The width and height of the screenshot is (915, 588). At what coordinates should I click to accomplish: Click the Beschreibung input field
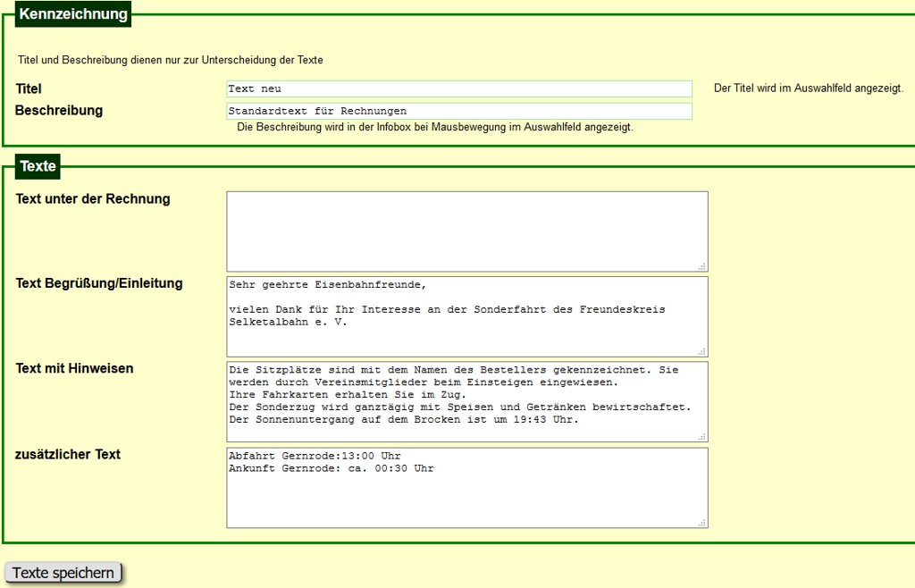pos(458,111)
